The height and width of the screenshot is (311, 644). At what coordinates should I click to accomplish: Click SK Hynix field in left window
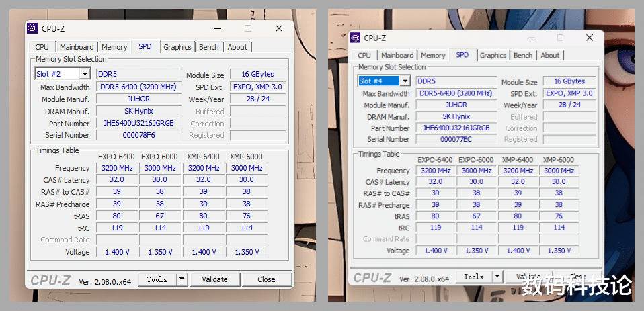(x=139, y=112)
